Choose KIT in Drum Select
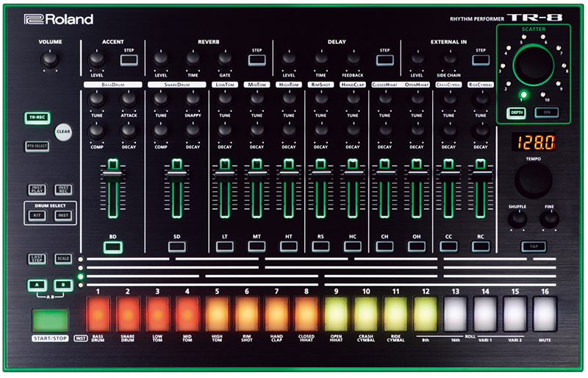Image resolution: width=588 pixels, height=378 pixels. click(37, 215)
